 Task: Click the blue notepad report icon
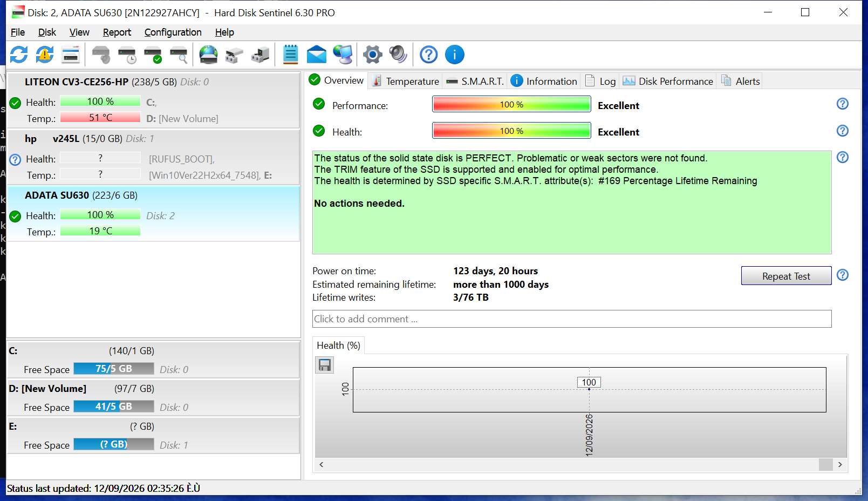pyautogui.click(x=290, y=55)
